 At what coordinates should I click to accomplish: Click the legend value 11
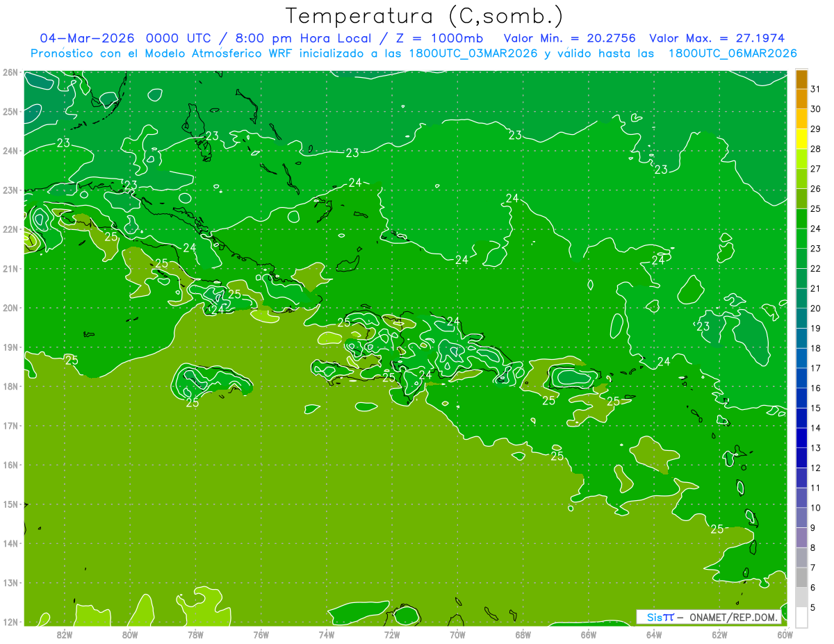point(815,488)
